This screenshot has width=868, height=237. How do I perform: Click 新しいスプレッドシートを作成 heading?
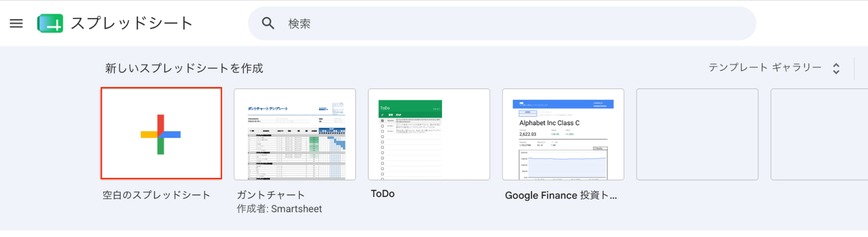tap(184, 68)
